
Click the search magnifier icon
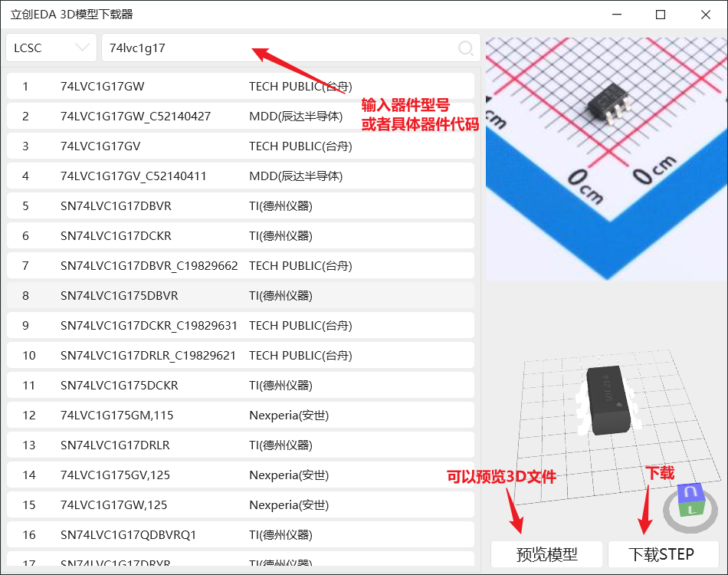[x=465, y=48]
